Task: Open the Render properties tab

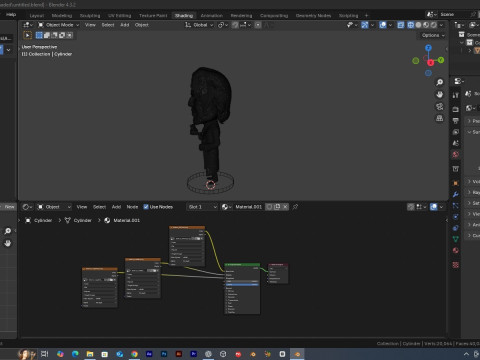Action: (456, 109)
